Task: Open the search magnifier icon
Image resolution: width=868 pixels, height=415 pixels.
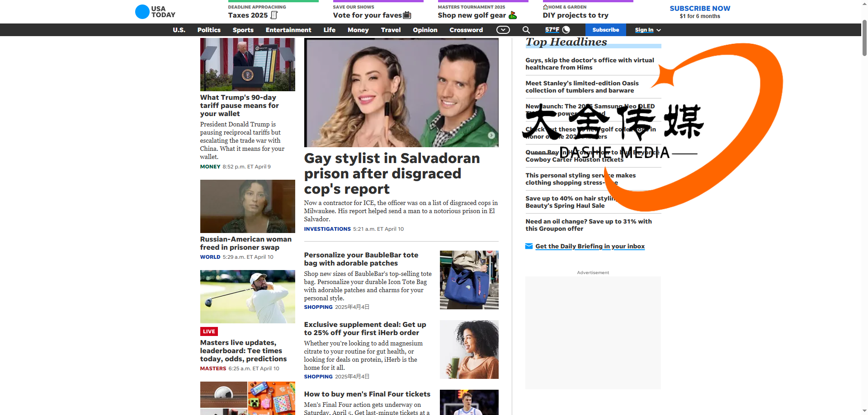Action: (x=526, y=30)
